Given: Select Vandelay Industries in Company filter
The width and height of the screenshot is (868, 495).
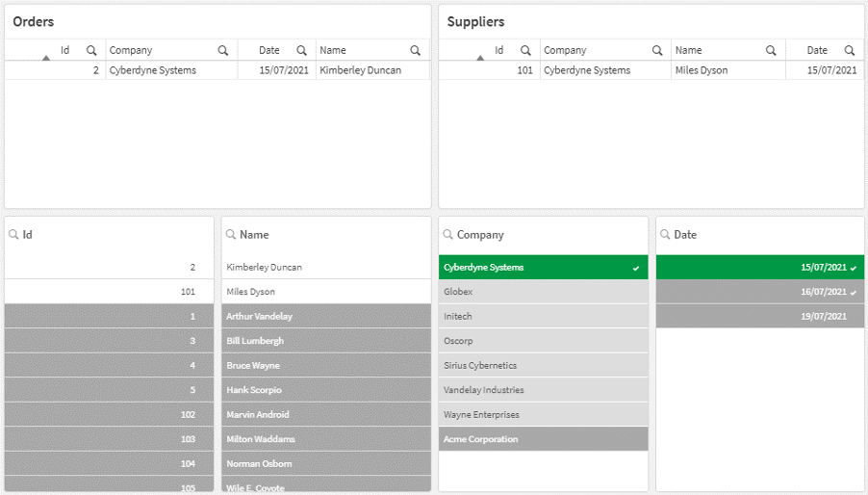Looking at the screenshot, I should click(543, 390).
